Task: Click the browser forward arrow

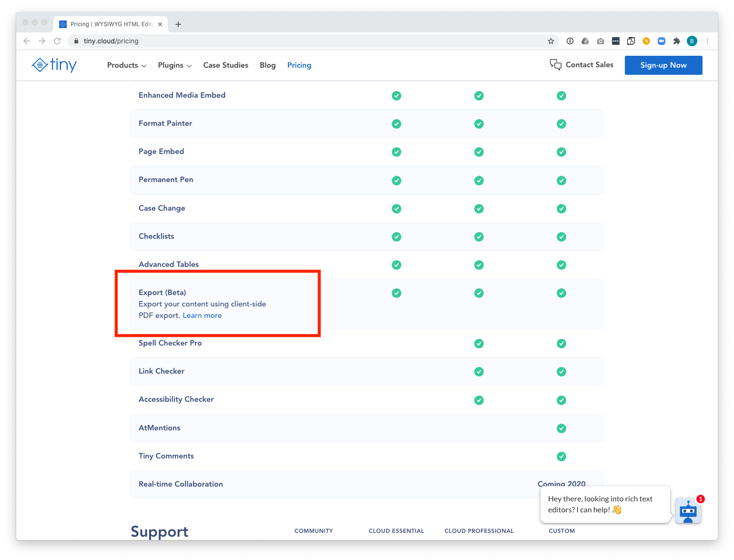Action: [42, 41]
